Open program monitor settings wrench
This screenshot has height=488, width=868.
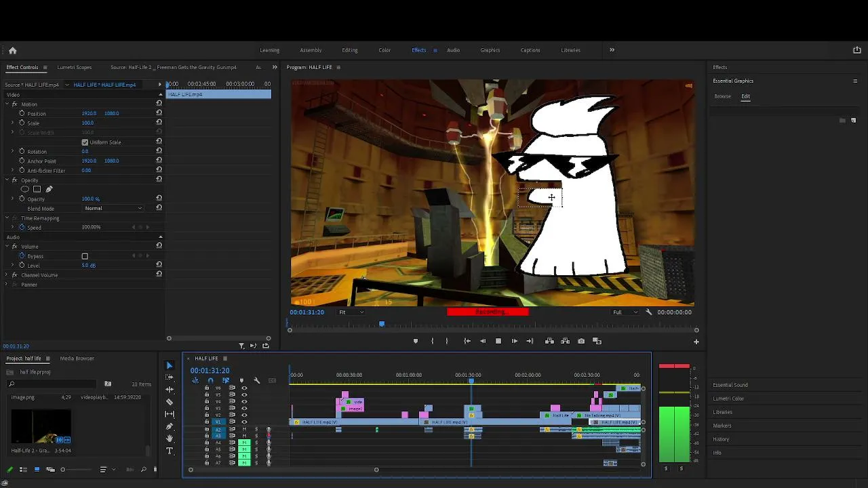pos(649,312)
